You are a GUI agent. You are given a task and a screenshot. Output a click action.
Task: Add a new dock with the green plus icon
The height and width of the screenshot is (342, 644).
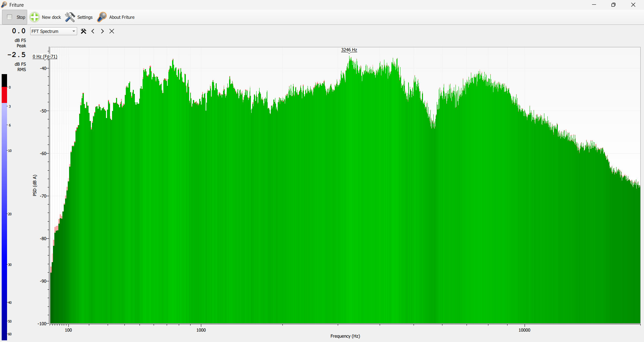pyautogui.click(x=35, y=17)
